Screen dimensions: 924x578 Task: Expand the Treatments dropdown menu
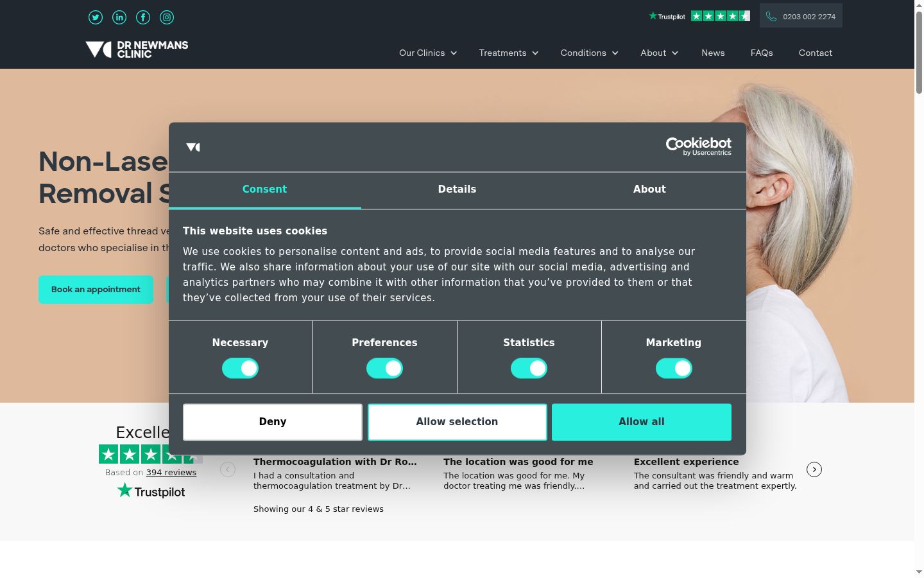[x=509, y=53]
